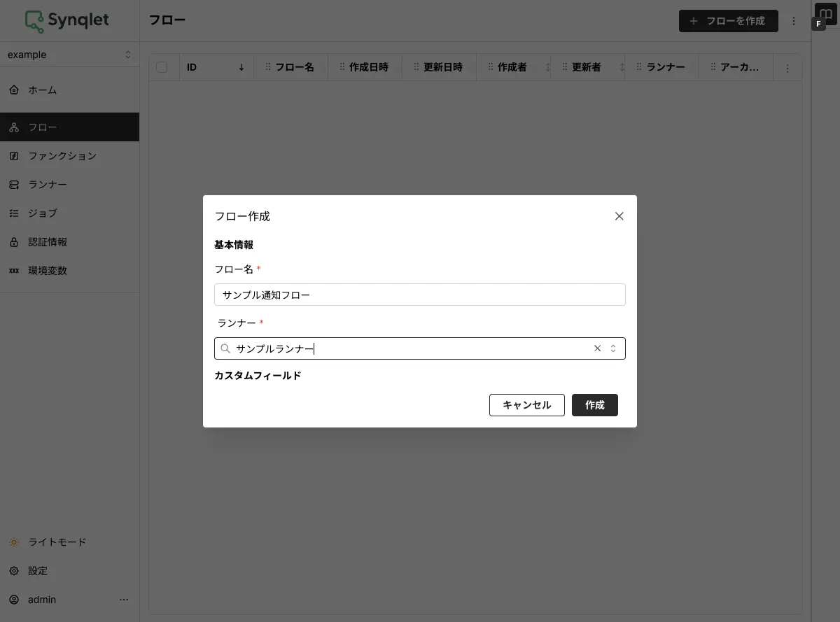This screenshot has width=840, height=622.
Task: Click the gear icon beside 設定
Action: pyautogui.click(x=14, y=571)
